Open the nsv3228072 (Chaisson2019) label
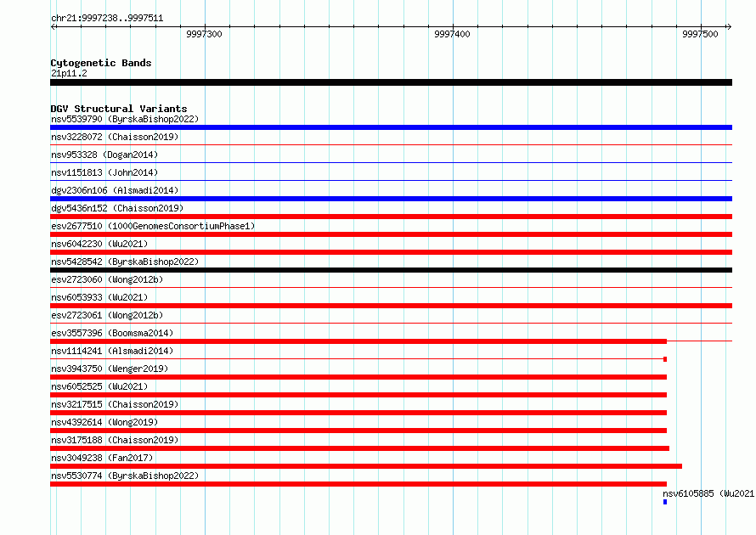756x535 pixels. (115, 137)
